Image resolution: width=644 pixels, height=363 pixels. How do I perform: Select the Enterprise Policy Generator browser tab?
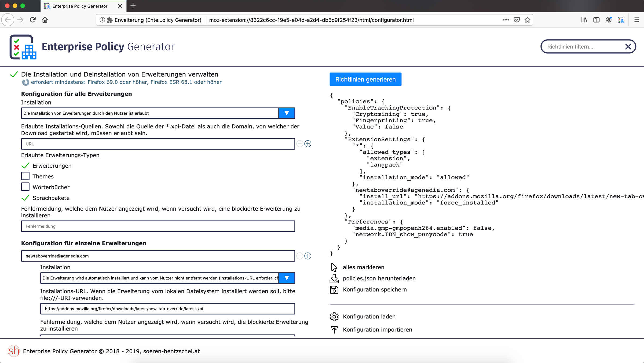tap(80, 6)
